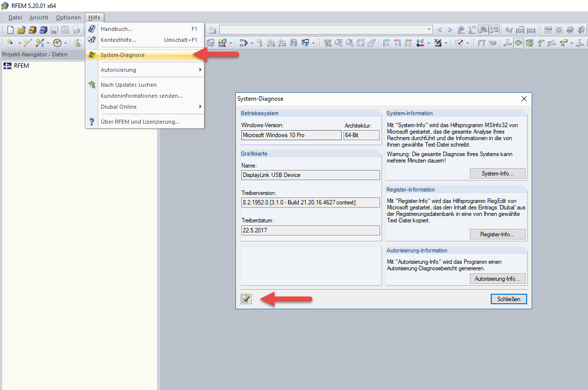
Task: Open dropdown next to isometric axes icon
Action: tap(428, 43)
